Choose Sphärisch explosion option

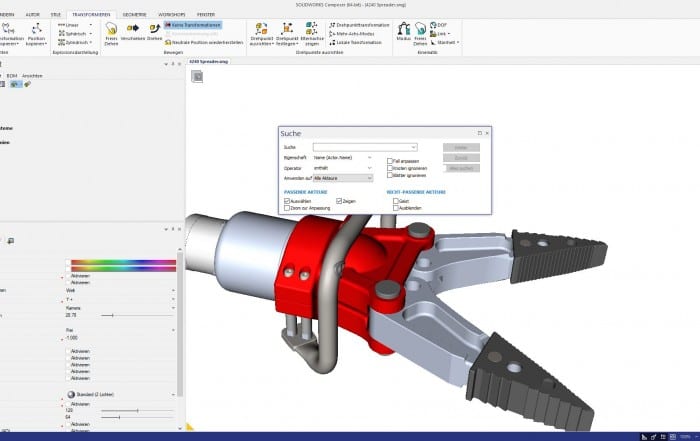click(x=75, y=33)
